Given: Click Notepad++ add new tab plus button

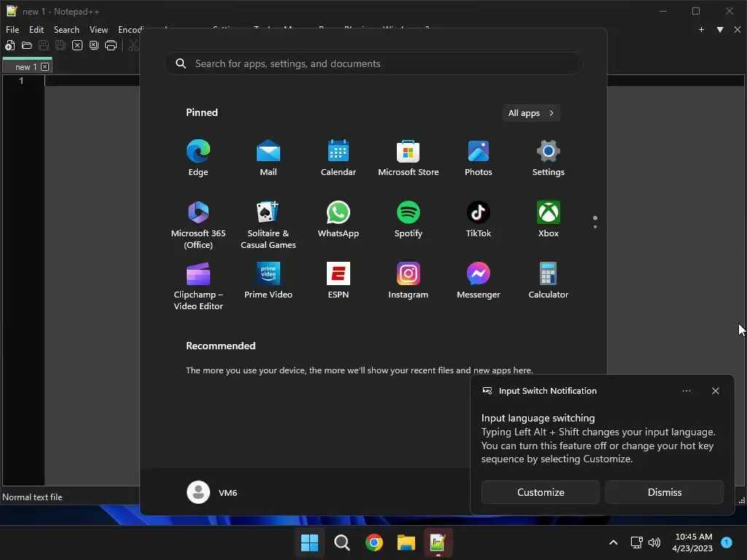Looking at the screenshot, I should pos(701,29).
